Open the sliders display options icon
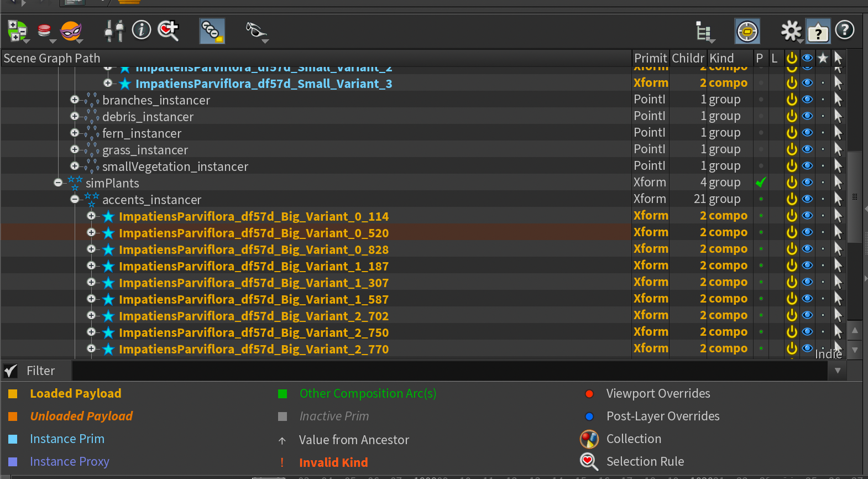Viewport: 868px width, 479px height. coord(114,30)
